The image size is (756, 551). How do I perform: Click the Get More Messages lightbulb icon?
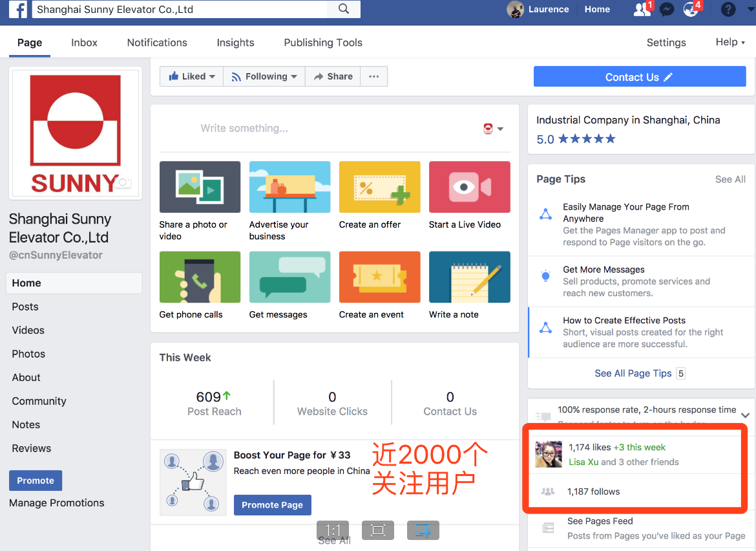pos(545,276)
